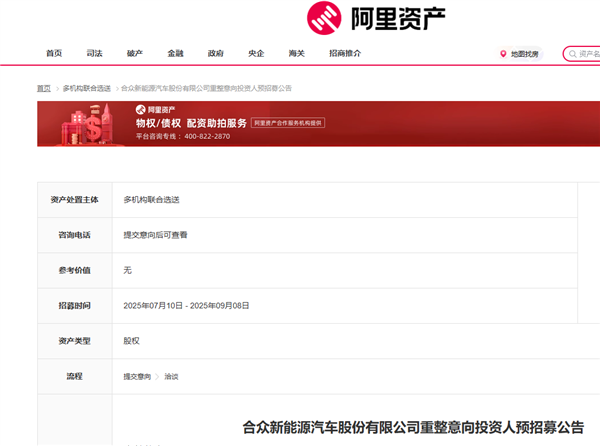Click the 阿里资产合作服务机构提供 badge on banner

coord(288,123)
